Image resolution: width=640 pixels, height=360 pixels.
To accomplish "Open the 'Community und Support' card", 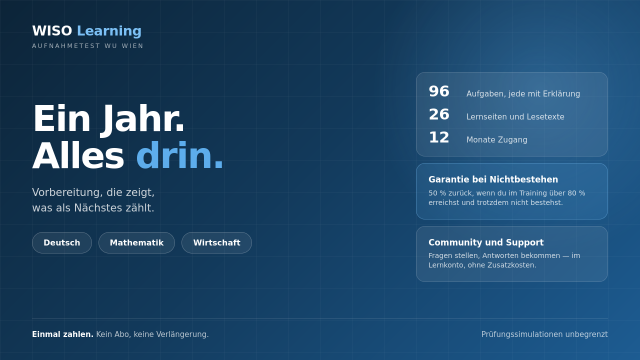I will point(512,254).
